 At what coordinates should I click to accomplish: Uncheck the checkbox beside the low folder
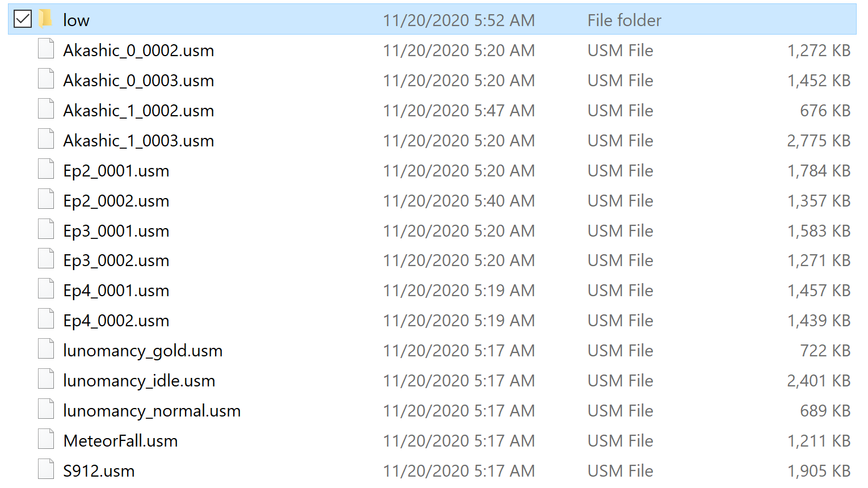[23, 19]
